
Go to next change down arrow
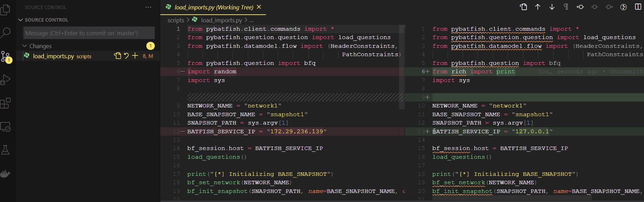[x=552, y=7]
